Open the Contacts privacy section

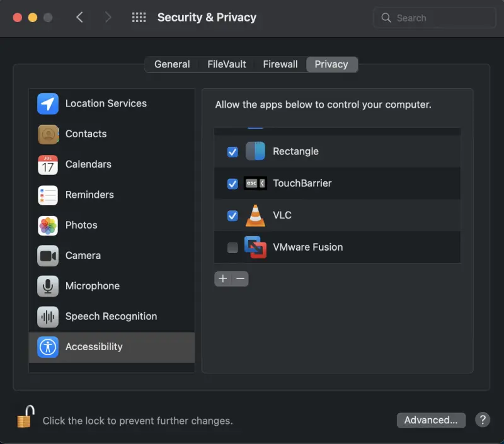[x=86, y=134]
